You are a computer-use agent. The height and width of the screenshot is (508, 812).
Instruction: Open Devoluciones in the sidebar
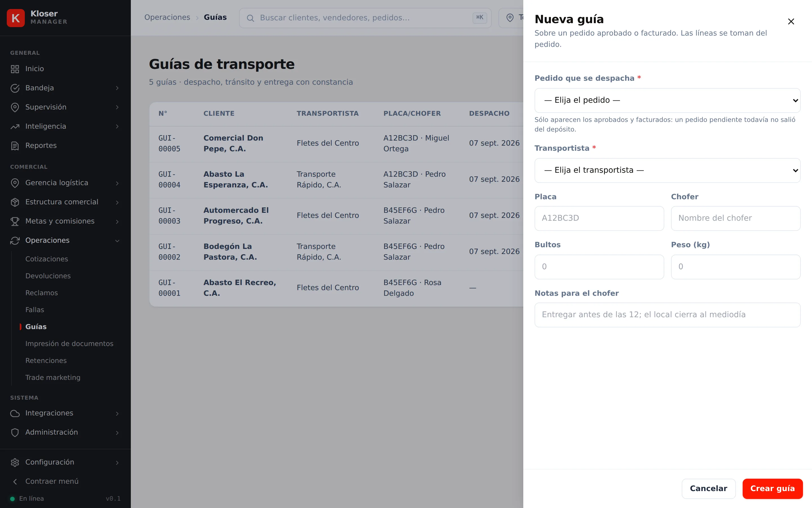(x=48, y=276)
